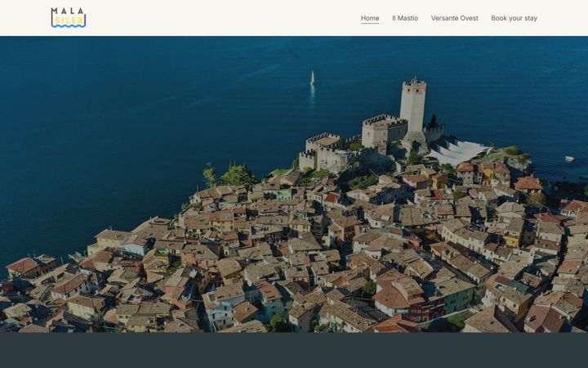Open the Home menu item
Screen dimensions: 588x368
pos(370,18)
